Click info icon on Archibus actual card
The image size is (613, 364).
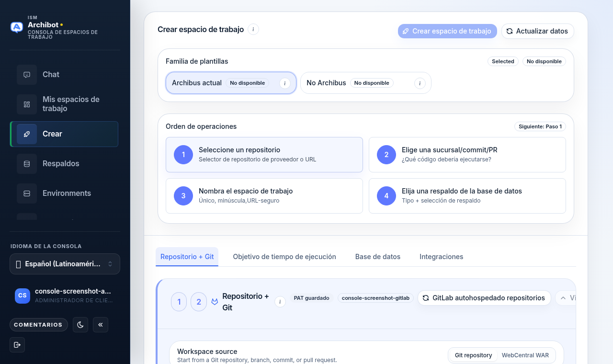285,83
